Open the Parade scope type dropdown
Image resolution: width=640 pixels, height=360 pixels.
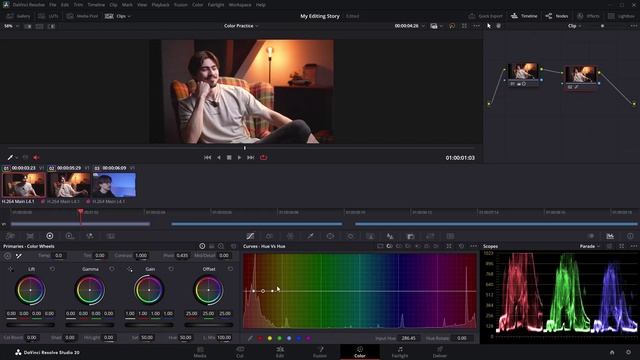pos(589,246)
